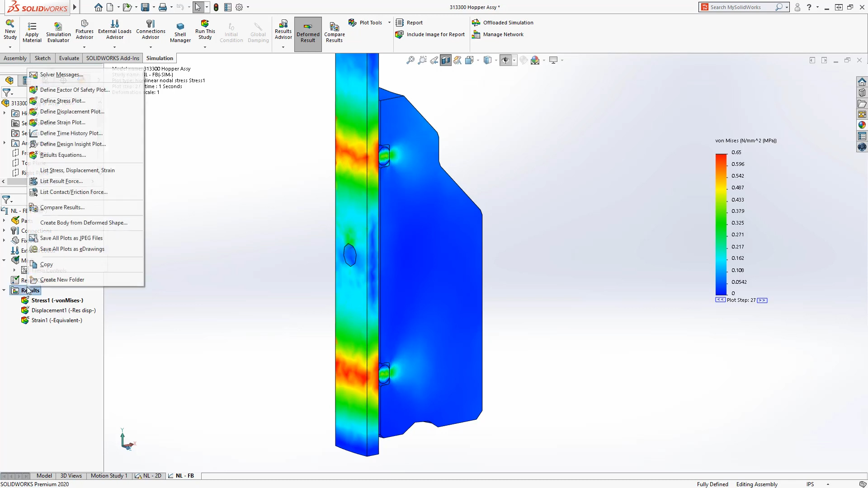Open Plot Tools dropdown arrow
Viewport: 868px width, 488px height.
coord(389,23)
